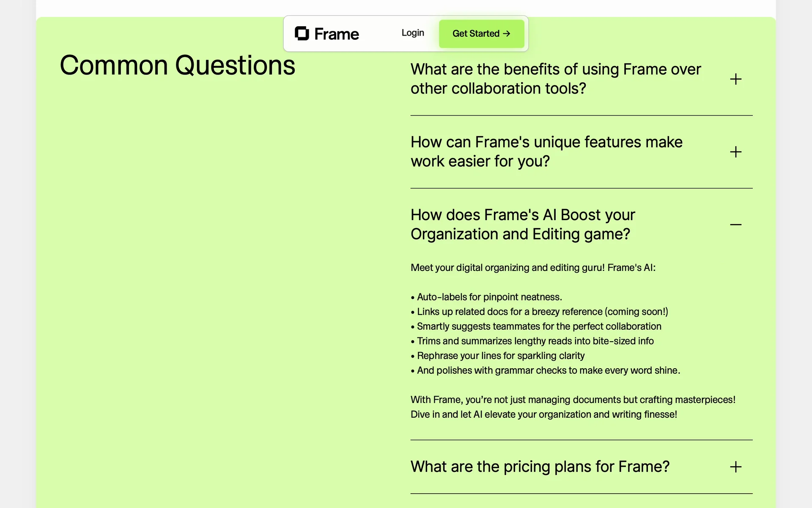Collapse AI Boost answer using minus icon

[735, 224]
